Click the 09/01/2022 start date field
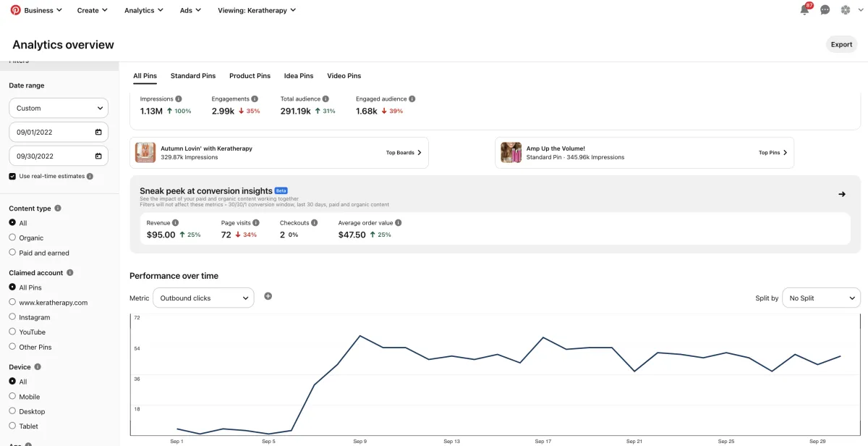 (59, 132)
